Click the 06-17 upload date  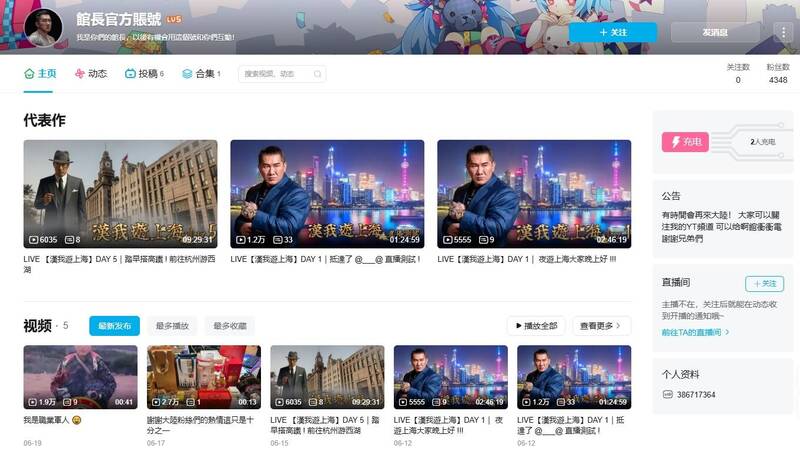[156, 443]
